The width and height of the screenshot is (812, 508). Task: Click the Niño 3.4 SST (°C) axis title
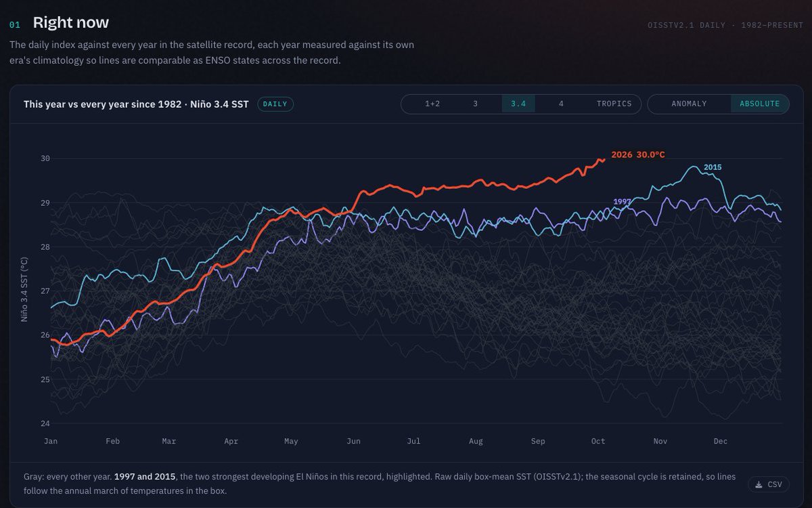click(24, 290)
